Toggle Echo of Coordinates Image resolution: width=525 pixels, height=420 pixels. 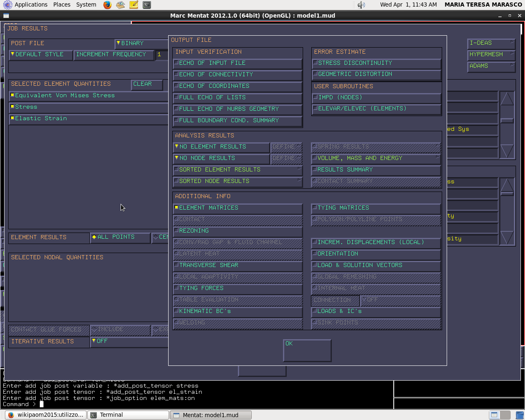coord(238,86)
